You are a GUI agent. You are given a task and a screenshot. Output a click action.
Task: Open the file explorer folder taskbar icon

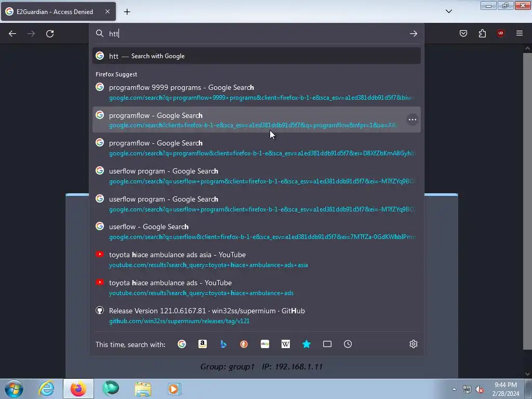coord(143,389)
